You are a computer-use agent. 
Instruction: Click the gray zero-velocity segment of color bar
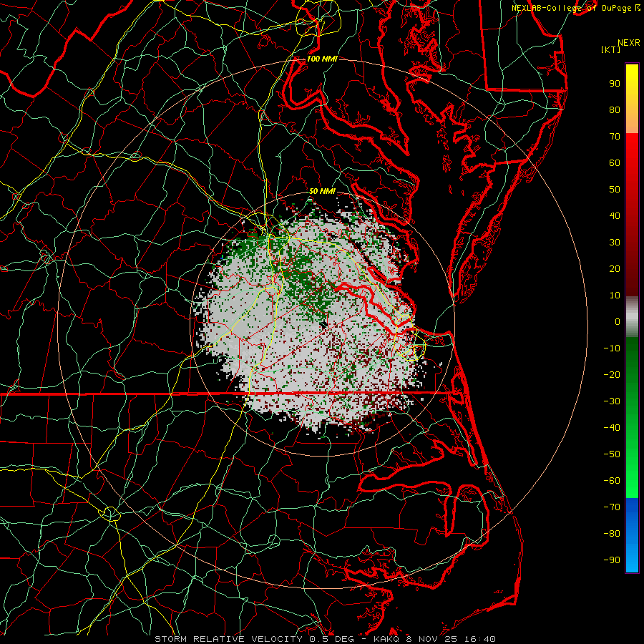click(632, 318)
